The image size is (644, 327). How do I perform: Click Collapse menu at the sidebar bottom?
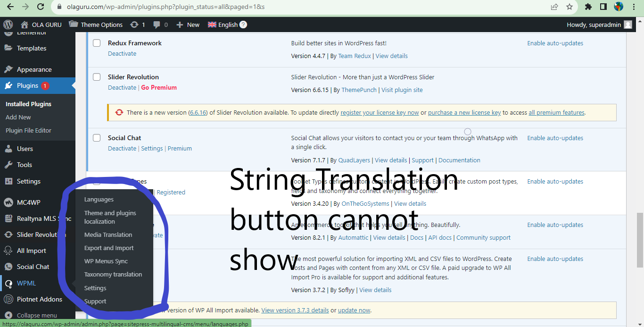(x=38, y=315)
